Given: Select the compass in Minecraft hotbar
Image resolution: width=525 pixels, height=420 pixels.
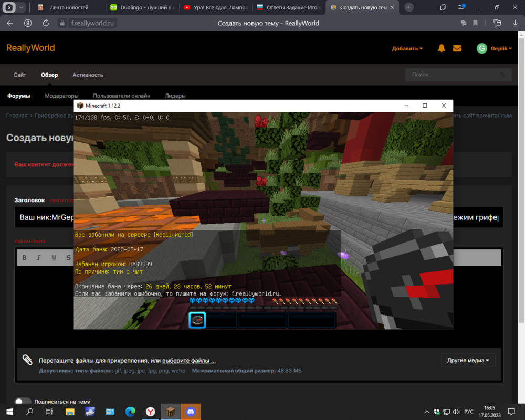Looking at the screenshot, I should coord(197,320).
